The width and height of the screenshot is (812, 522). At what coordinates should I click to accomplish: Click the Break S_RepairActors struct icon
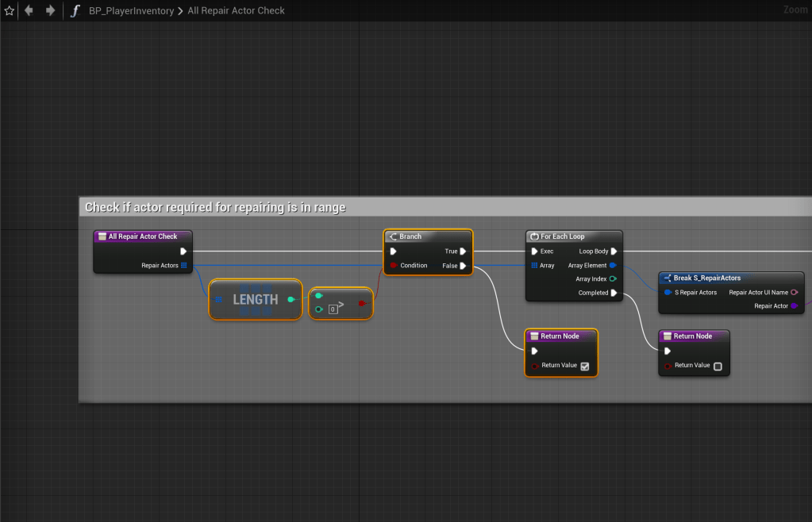pos(668,278)
